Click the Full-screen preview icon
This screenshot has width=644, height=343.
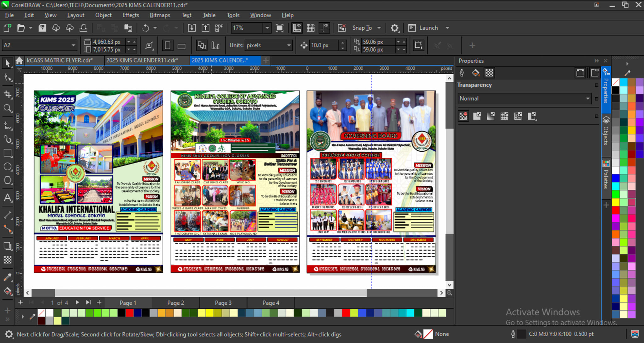279,28
